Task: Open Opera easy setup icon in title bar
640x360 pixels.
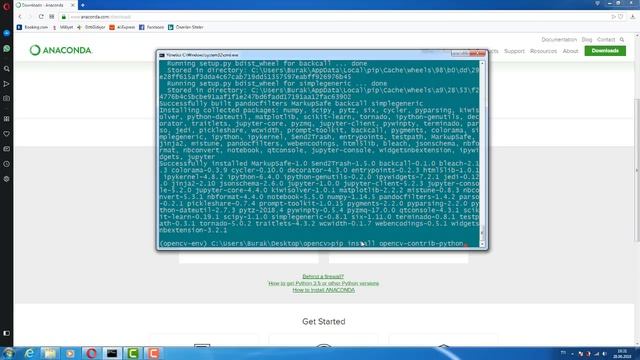Action: [597, 3]
